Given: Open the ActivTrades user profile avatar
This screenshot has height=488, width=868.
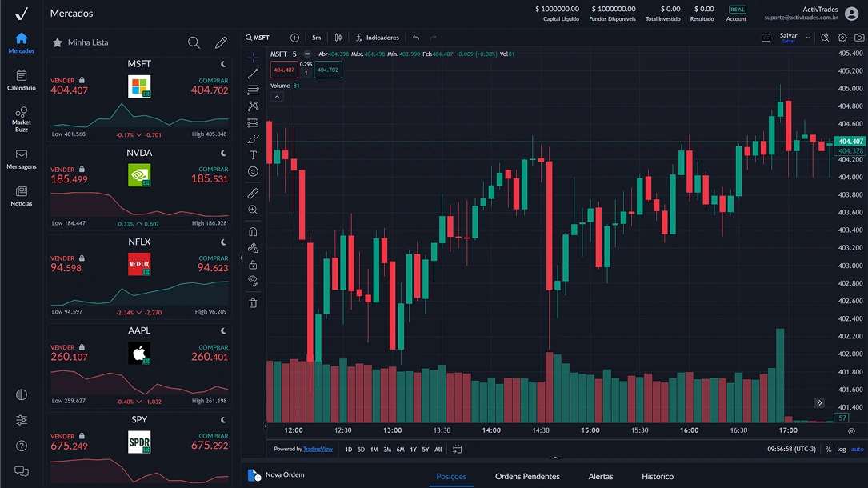Looking at the screenshot, I should [x=852, y=14].
